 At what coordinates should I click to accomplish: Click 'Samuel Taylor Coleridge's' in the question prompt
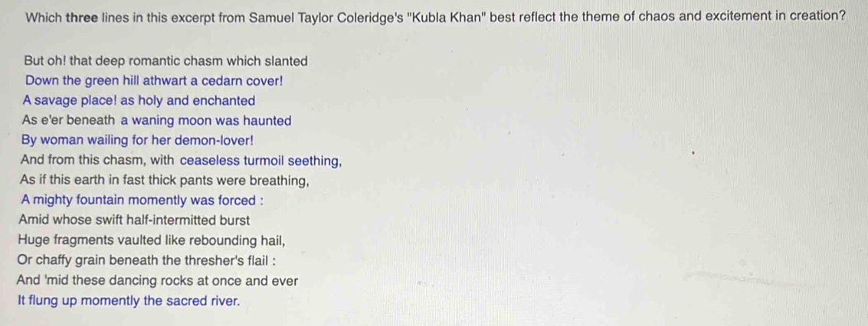tap(326, 16)
